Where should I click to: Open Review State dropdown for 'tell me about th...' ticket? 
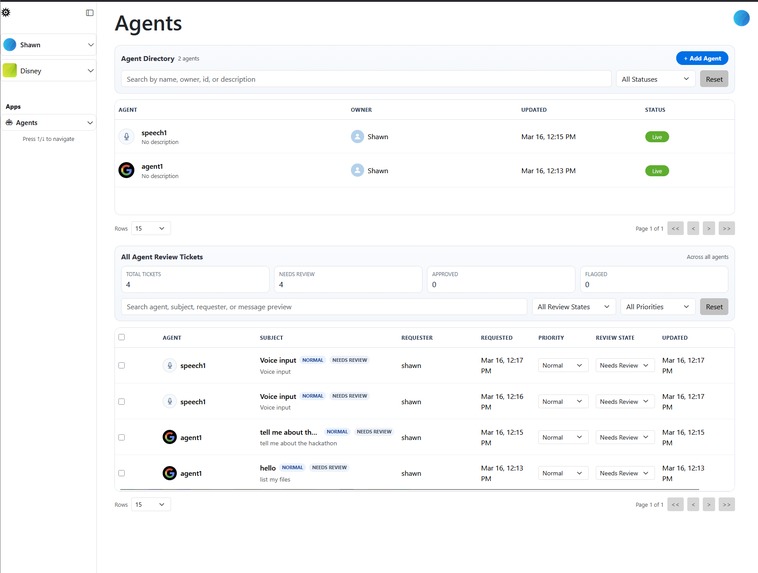(x=625, y=437)
